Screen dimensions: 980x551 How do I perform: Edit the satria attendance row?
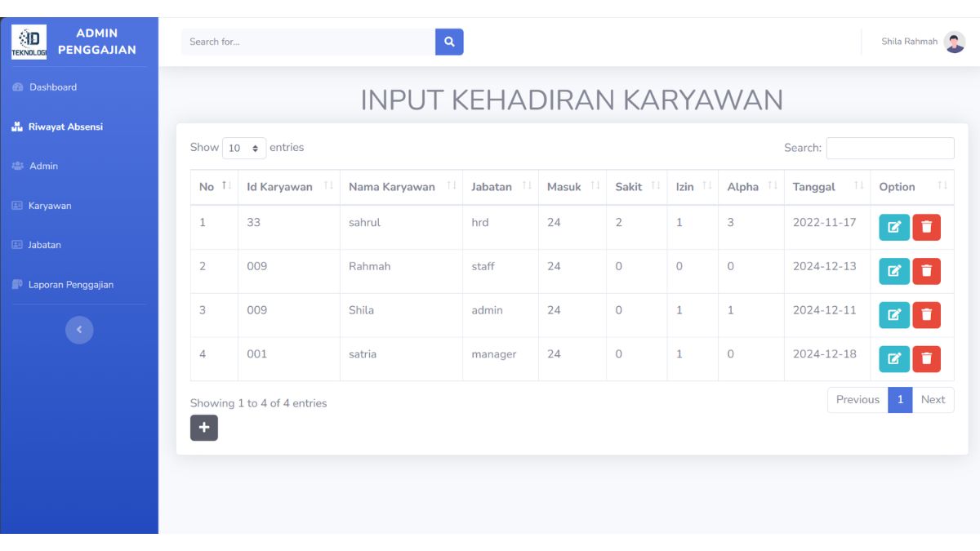(894, 359)
